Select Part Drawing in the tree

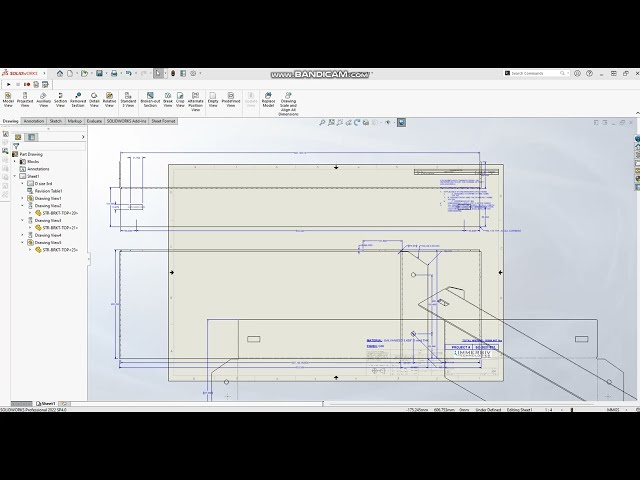31,154
